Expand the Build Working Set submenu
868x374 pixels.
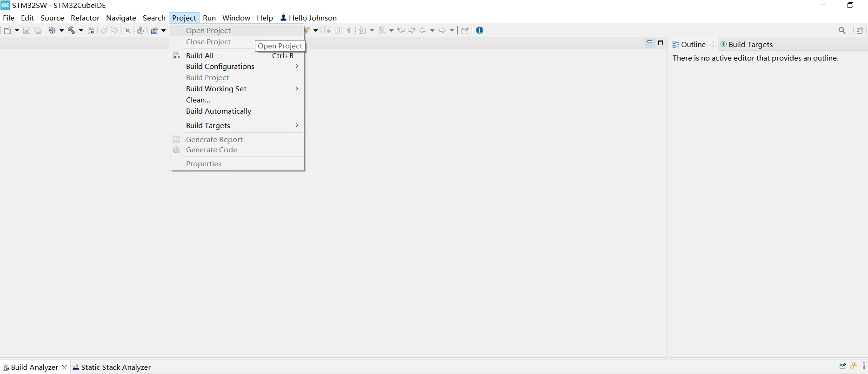pos(237,89)
